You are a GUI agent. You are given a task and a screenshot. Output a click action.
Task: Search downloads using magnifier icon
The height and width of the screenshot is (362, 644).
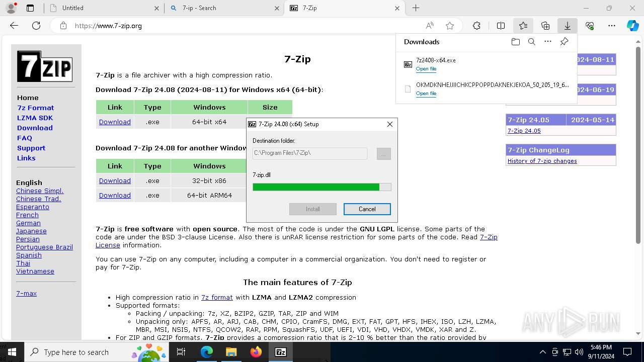(531, 42)
